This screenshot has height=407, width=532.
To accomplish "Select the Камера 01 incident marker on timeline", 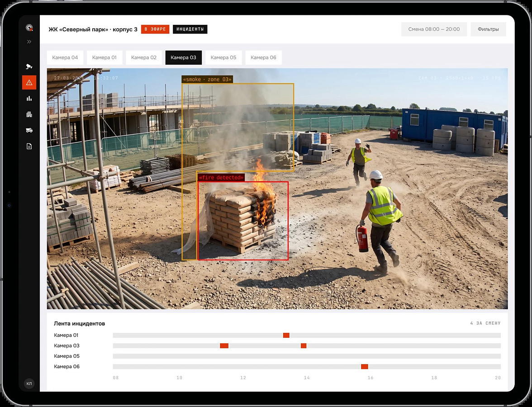I will [286, 336].
